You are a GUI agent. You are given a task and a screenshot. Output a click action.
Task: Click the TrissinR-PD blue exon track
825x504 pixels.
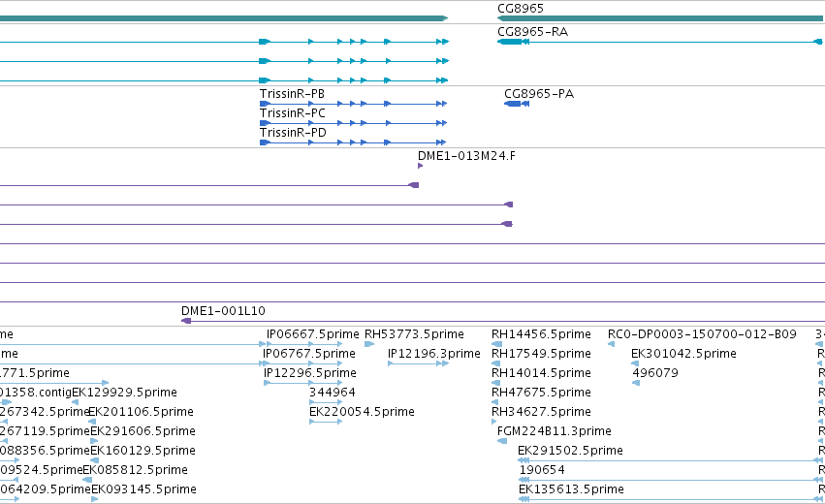[353, 142]
